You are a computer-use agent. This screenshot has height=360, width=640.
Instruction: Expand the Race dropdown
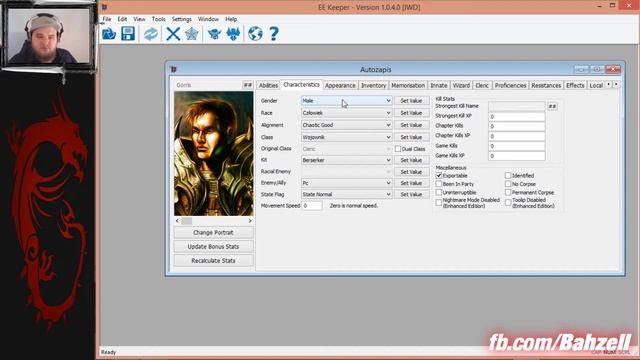click(347, 113)
